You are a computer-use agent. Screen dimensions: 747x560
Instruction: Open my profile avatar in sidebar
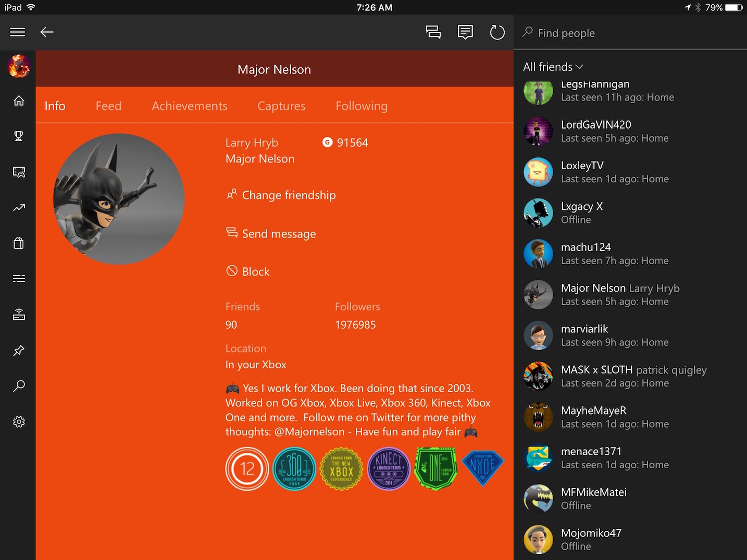[x=19, y=66]
